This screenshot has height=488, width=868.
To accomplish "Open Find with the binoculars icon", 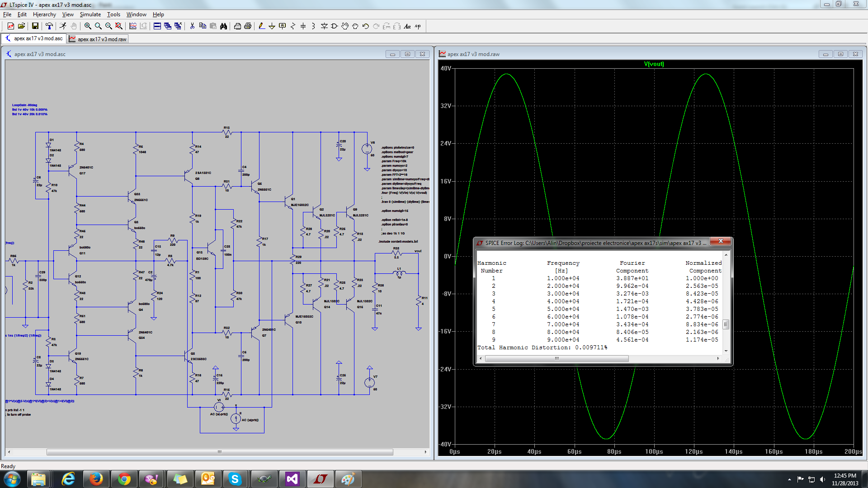I will tap(223, 26).
